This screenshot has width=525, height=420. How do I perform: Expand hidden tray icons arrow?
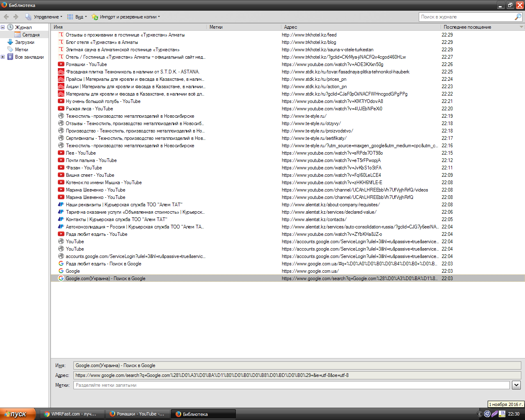pos(480,414)
